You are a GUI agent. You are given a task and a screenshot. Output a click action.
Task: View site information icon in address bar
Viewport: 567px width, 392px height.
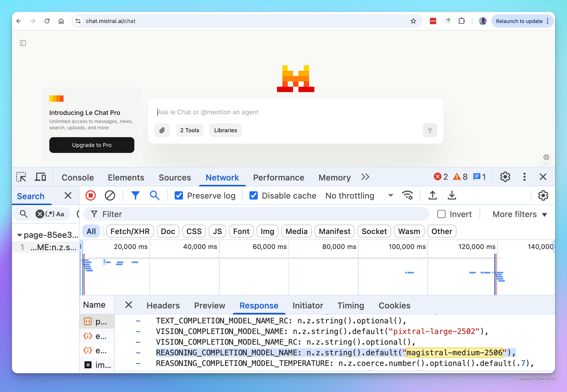click(78, 21)
